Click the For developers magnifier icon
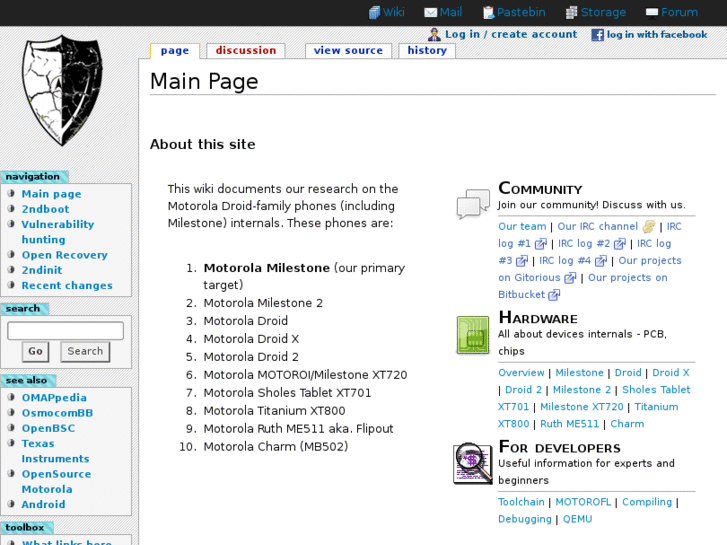The height and width of the screenshot is (545, 727). pos(473,463)
